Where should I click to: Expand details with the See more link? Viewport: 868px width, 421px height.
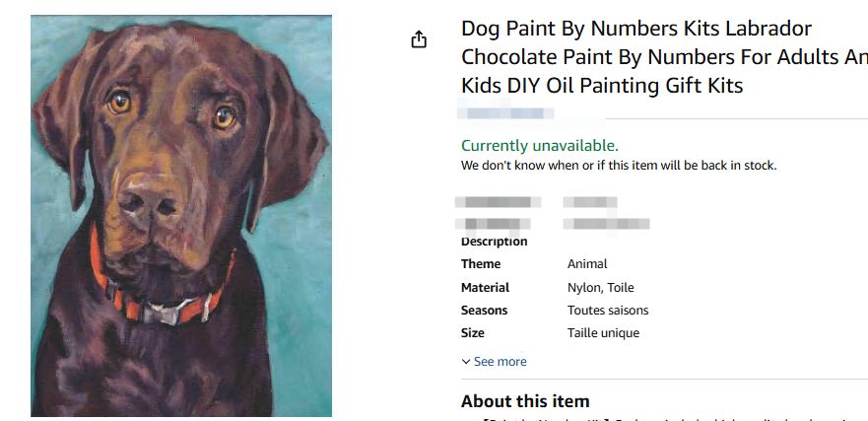tap(500, 362)
